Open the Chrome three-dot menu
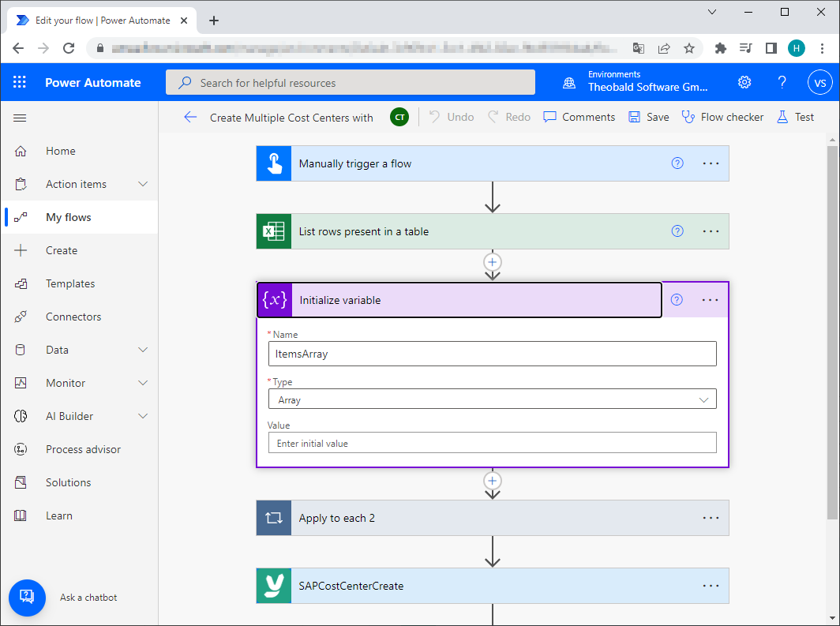This screenshot has height=626, width=840. pyautogui.click(x=823, y=48)
